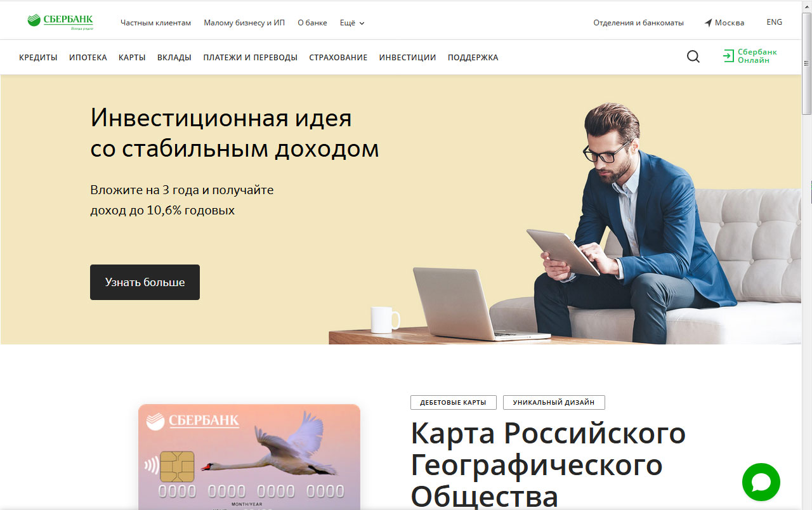Click the swan debit card image
This screenshot has width=812, height=510.
coord(249,457)
